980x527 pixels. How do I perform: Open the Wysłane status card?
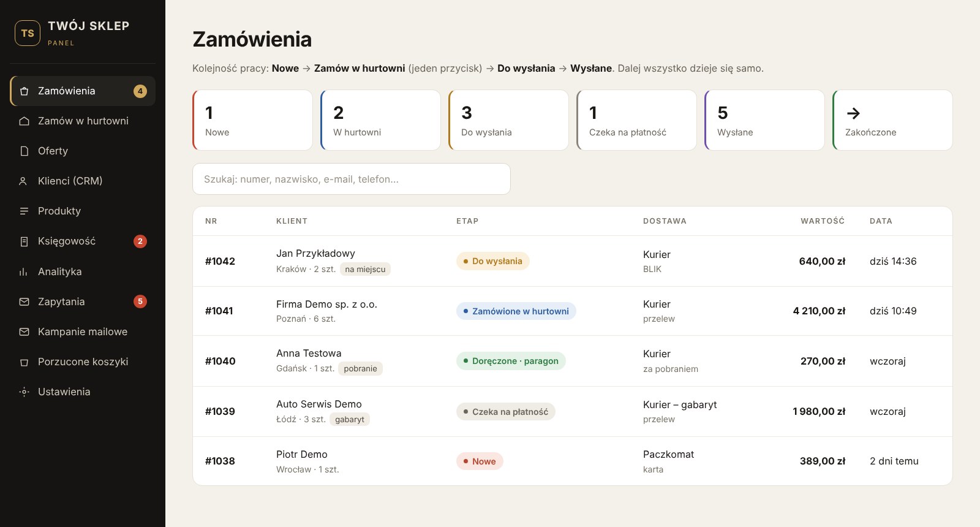[x=764, y=120]
